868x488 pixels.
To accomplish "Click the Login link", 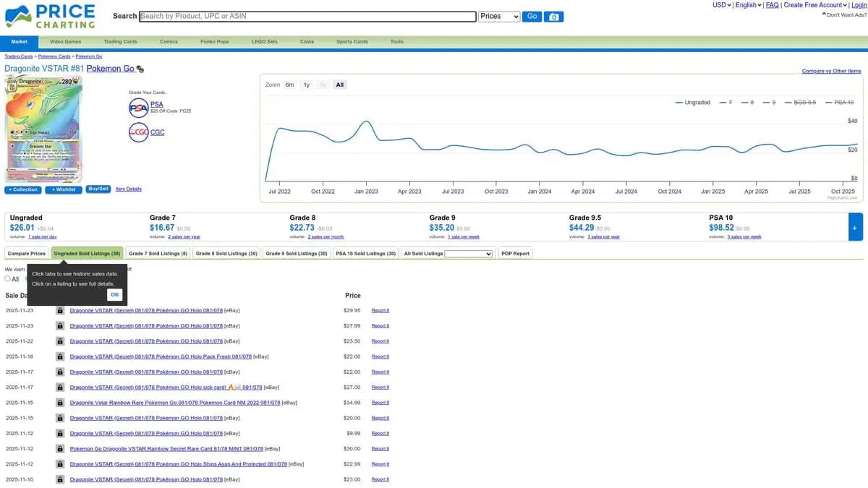I will [x=859, y=5].
